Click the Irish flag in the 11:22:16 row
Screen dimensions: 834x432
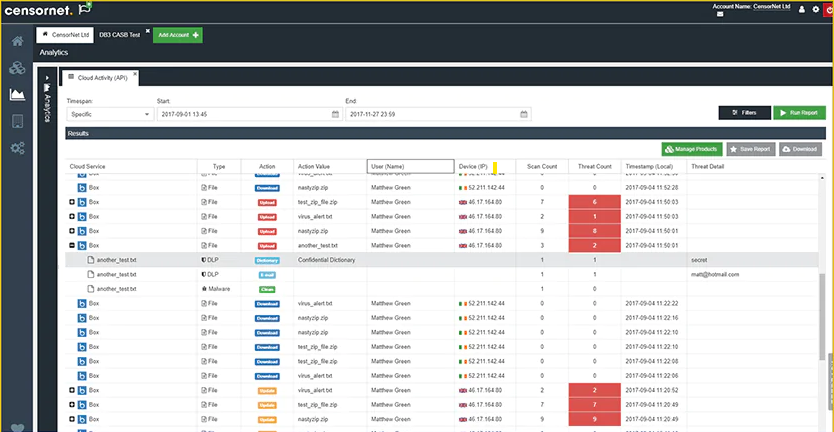pyautogui.click(x=462, y=318)
